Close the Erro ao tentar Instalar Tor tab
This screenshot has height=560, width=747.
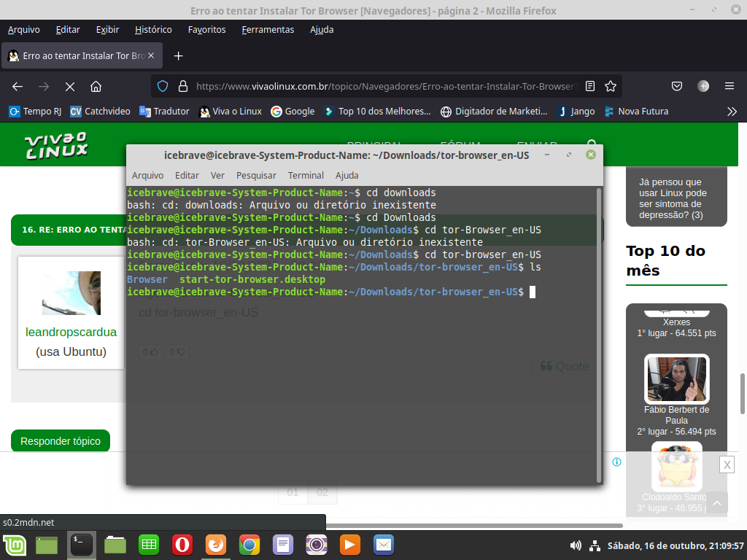(x=151, y=55)
